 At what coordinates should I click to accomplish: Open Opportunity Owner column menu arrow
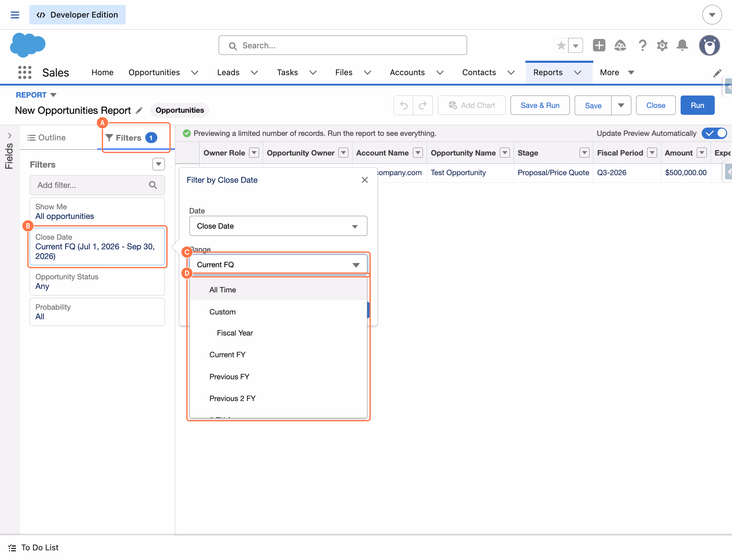[x=344, y=152]
